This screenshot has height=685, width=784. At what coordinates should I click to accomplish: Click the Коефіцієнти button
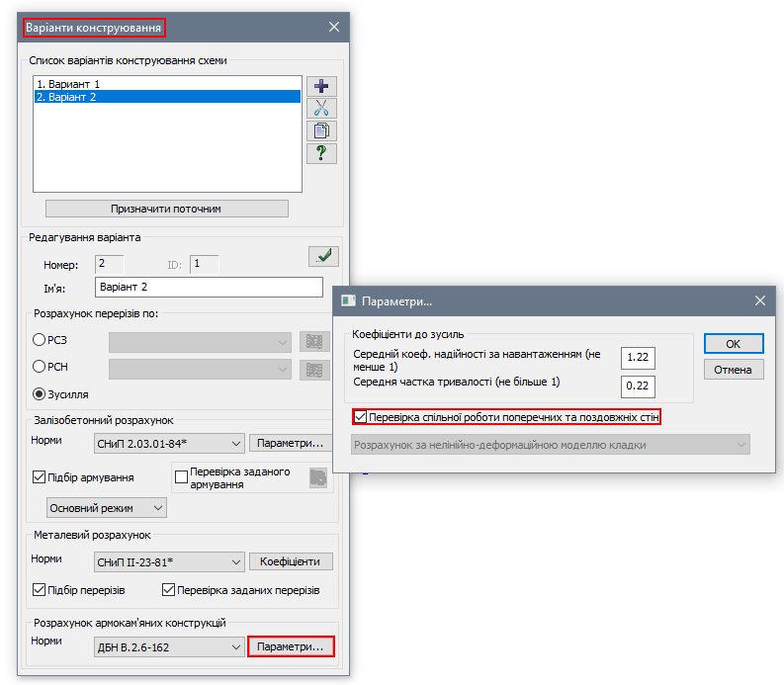[290, 561]
